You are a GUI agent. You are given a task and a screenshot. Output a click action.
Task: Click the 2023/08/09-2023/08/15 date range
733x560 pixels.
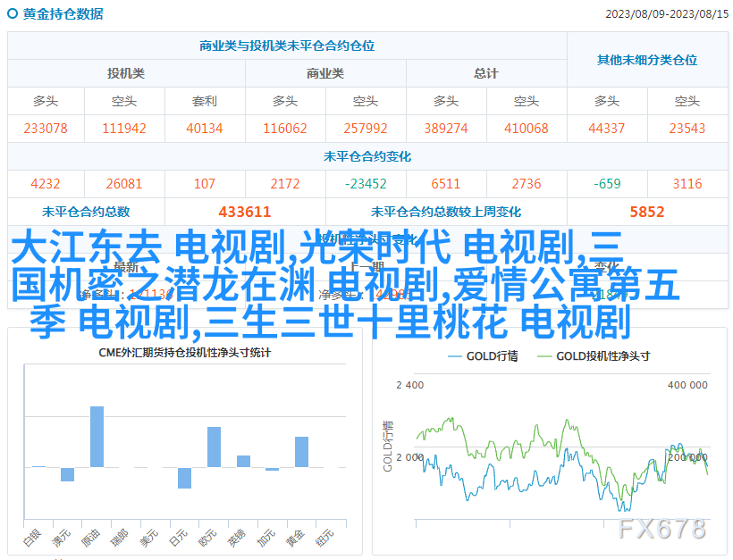tap(666, 14)
